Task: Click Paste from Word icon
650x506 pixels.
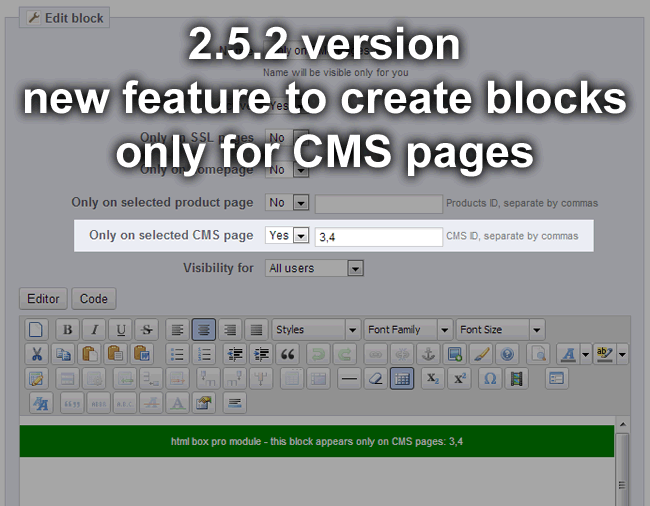Action: (x=142, y=354)
